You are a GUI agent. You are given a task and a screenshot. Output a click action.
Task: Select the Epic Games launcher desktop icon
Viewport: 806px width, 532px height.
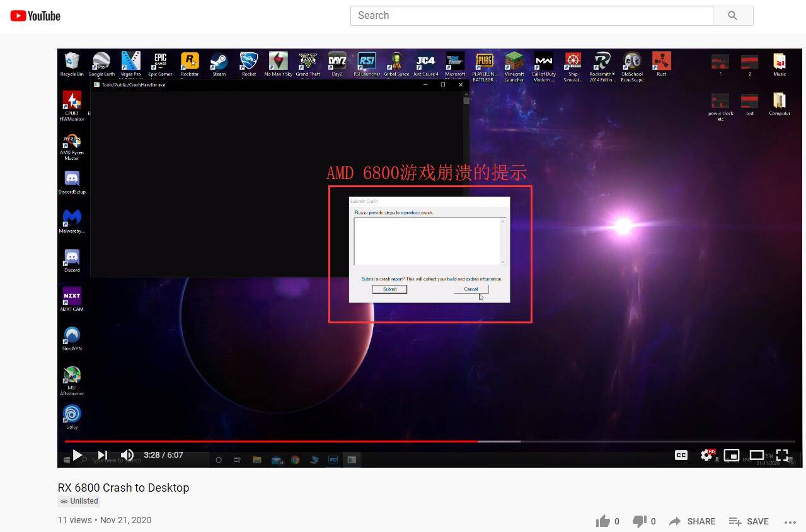pyautogui.click(x=160, y=64)
